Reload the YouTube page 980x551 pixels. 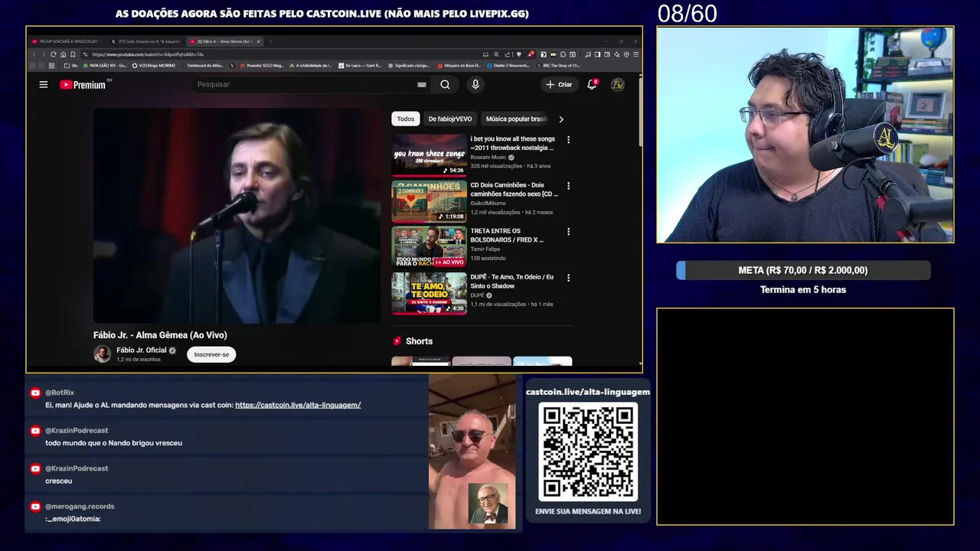point(54,54)
